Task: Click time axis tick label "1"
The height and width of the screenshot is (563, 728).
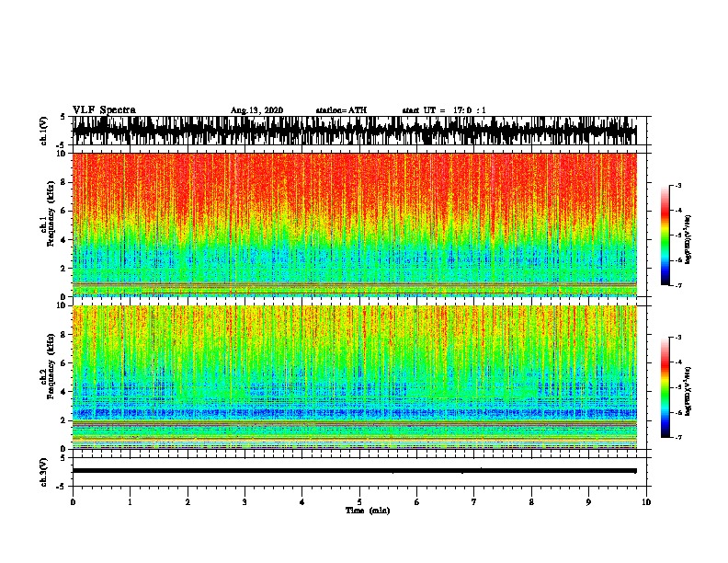Action: [130, 502]
